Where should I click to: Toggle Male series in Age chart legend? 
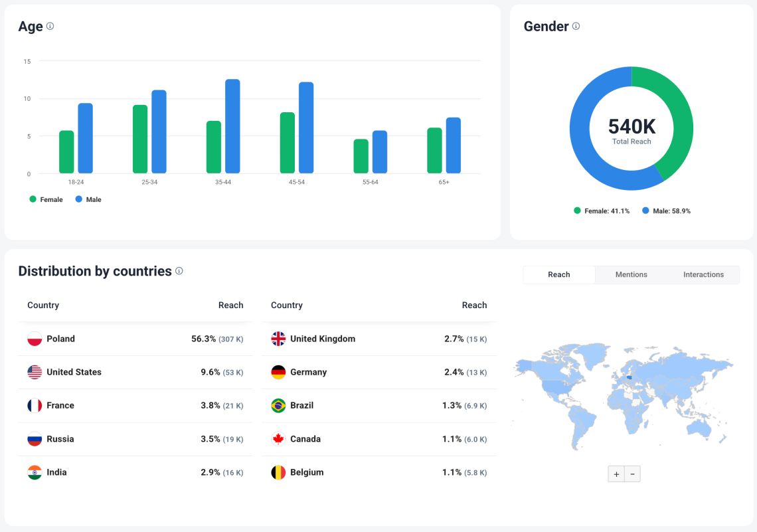point(88,199)
